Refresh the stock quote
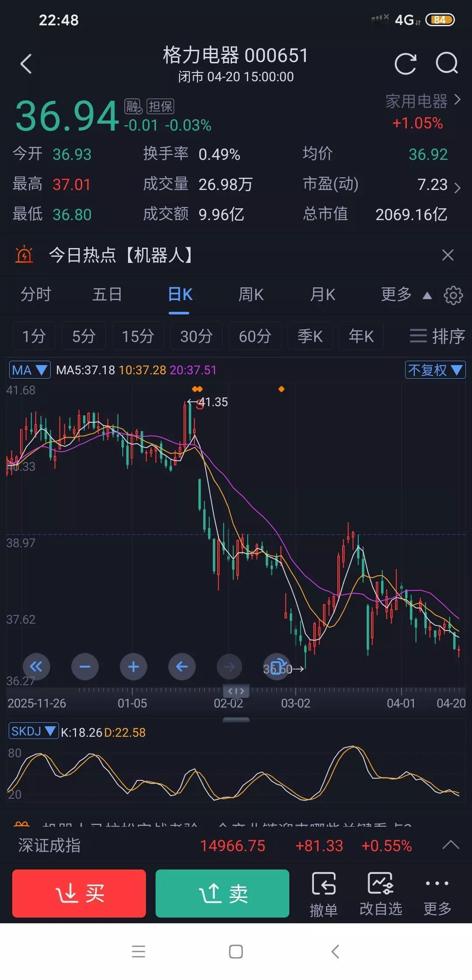The image size is (472, 980). point(406,64)
